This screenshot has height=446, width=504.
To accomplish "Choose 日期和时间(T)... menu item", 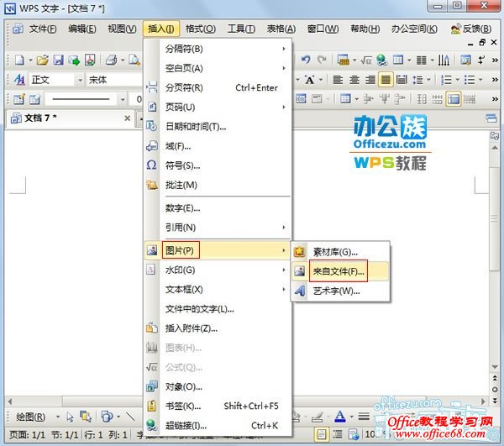I will point(218,127).
